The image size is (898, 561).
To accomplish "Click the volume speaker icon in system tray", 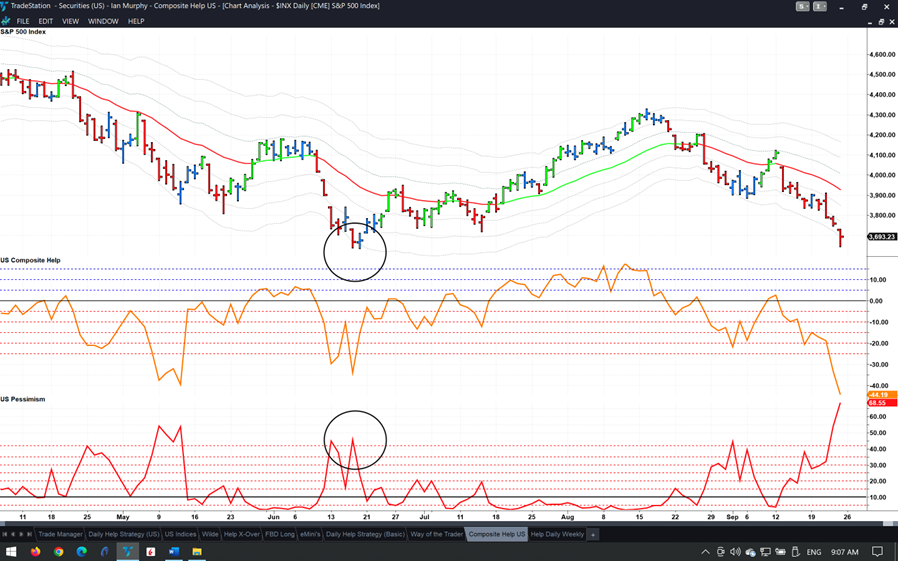I will pyautogui.click(x=735, y=552).
